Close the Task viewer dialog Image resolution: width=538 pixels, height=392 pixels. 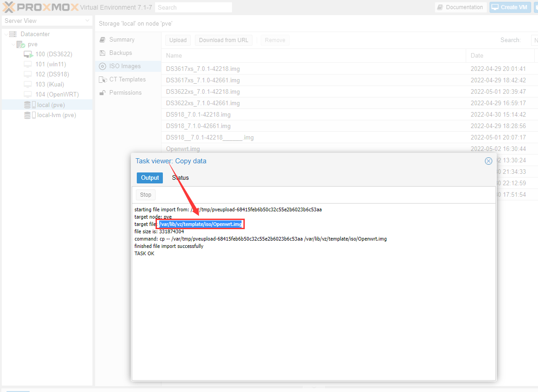coord(488,161)
